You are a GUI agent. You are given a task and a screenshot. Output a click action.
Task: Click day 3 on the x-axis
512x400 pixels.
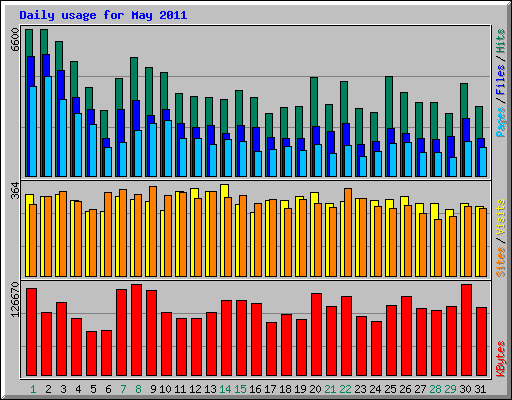[63, 389]
